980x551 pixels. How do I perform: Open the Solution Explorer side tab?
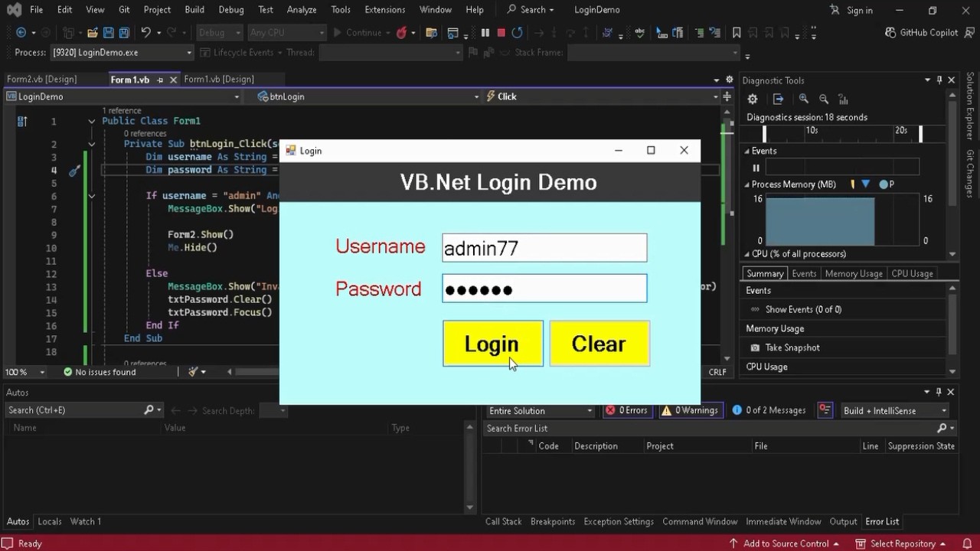[970, 106]
